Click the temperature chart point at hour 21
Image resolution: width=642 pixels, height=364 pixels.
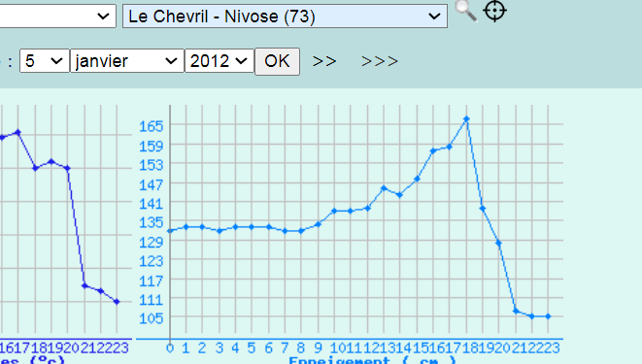click(x=84, y=285)
